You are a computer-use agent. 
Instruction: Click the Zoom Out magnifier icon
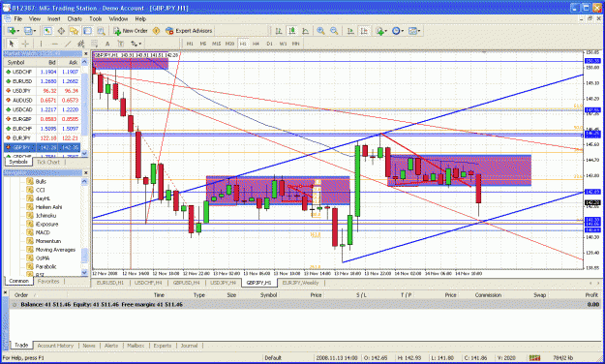[x=334, y=30]
